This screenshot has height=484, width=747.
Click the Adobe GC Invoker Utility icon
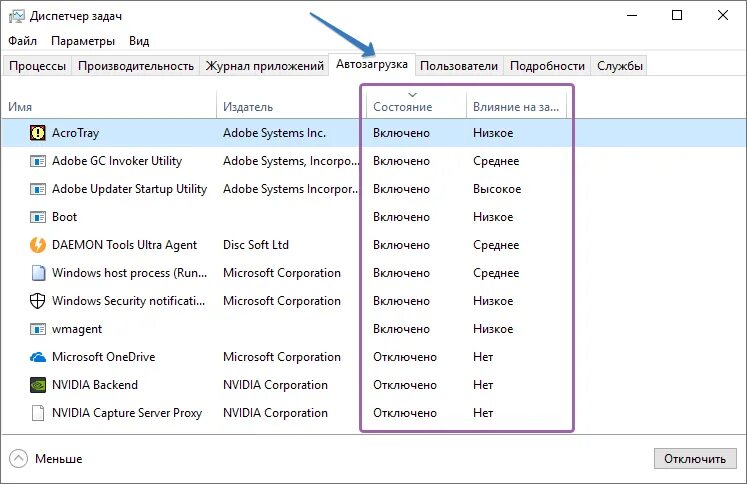(x=38, y=161)
